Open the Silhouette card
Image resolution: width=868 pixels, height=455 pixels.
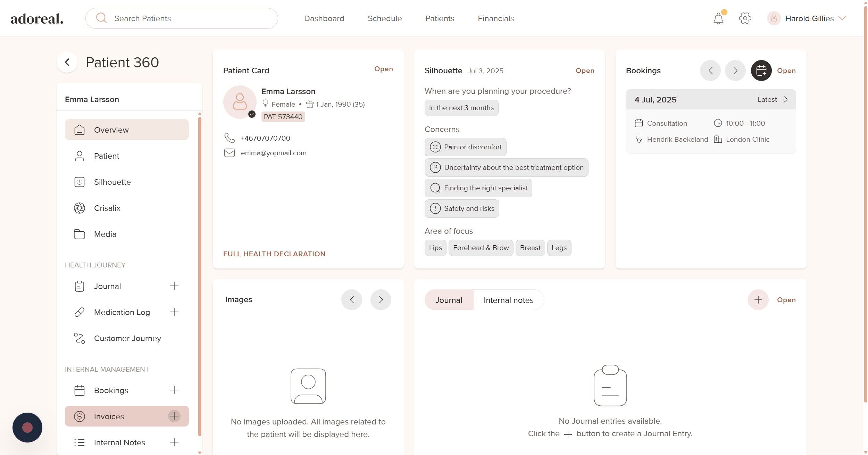click(x=585, y=71)
